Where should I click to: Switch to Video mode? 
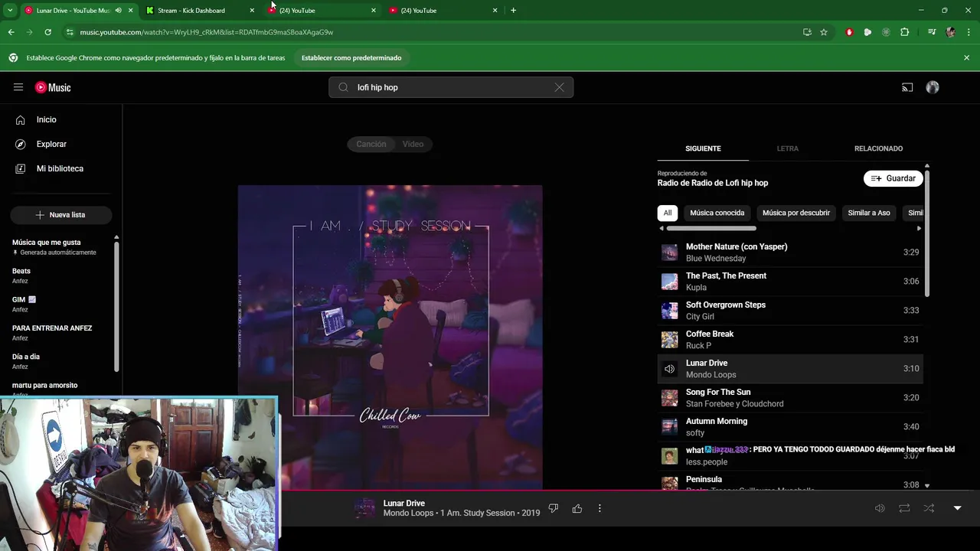click(413, 144)
